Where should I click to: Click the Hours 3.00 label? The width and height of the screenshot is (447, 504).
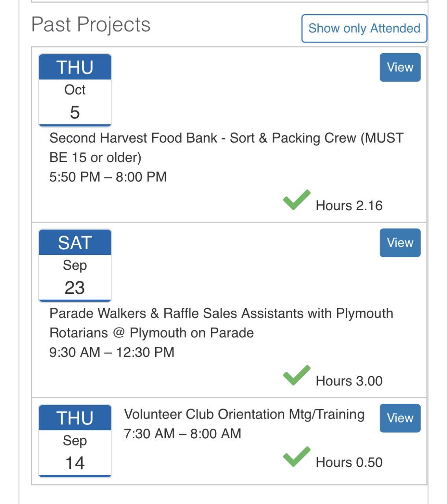pyautogui.click(x=349, y=381)
